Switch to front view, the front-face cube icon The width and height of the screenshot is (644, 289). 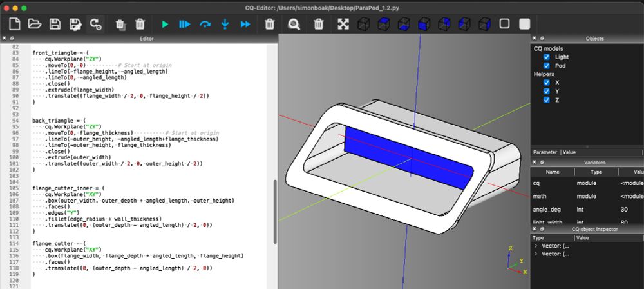(424, 24)
